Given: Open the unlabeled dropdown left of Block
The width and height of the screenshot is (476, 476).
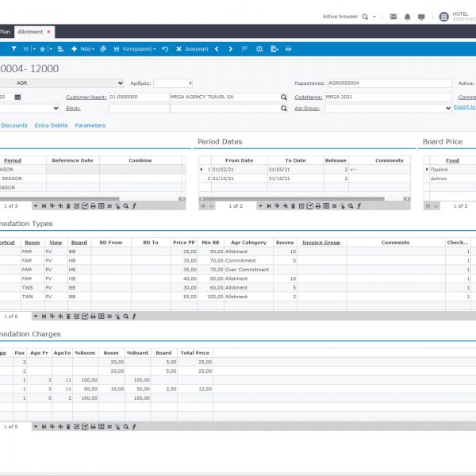Looking at the screenshot, I should (x=56, y=109).
